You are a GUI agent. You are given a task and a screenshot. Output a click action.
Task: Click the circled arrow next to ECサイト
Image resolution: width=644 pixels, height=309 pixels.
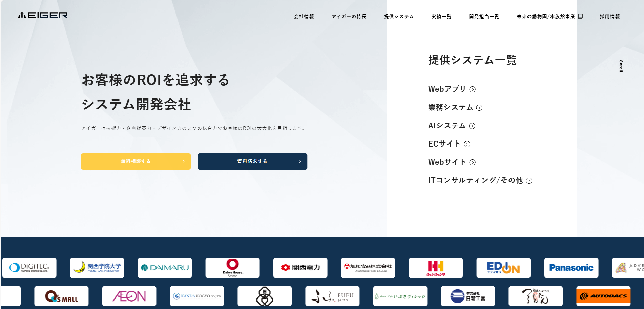point(467,144)
